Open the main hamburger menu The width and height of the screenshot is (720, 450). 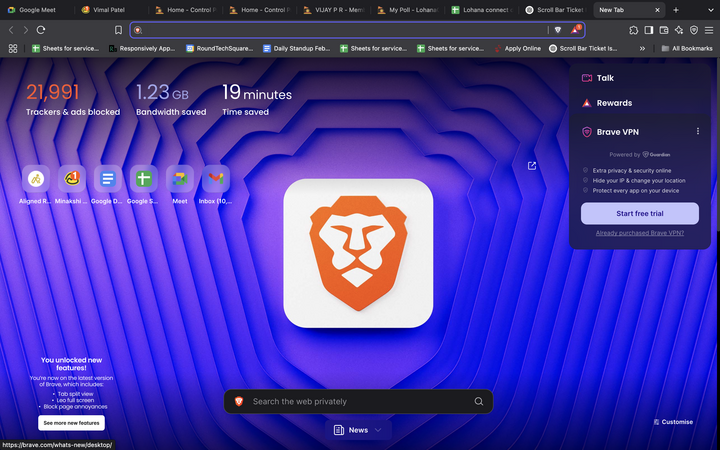[709, 30]
